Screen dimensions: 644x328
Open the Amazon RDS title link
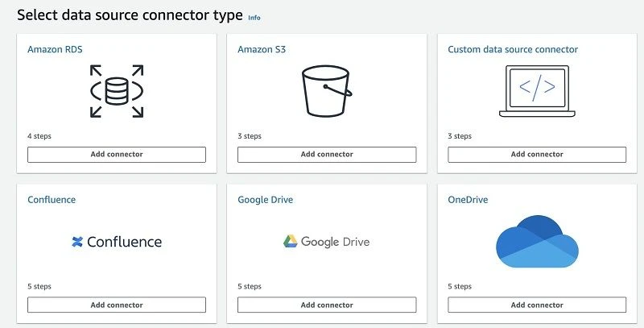pos(55,49)
